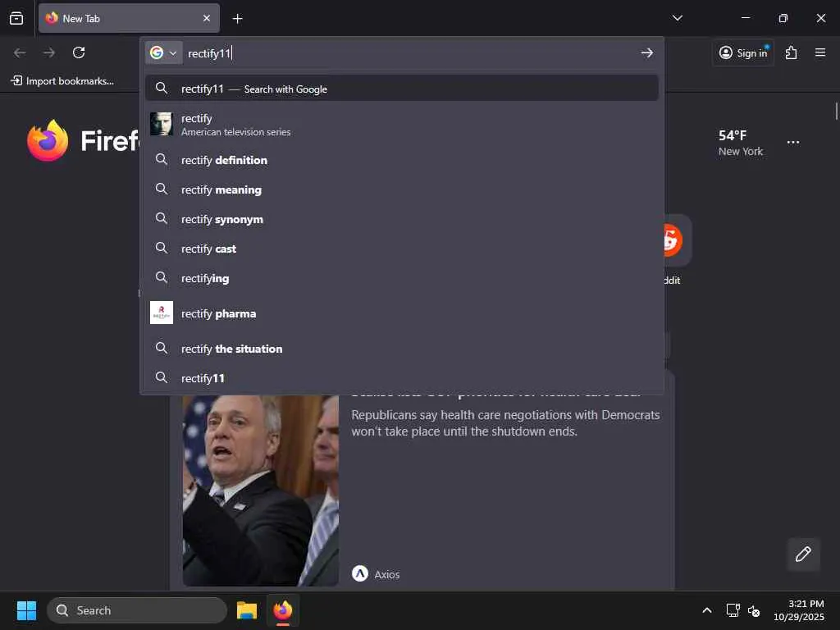Open the 54°F New York weather widget
Image resolution: width=840 pixels, height=630 pixels.
tap(741, 143)
